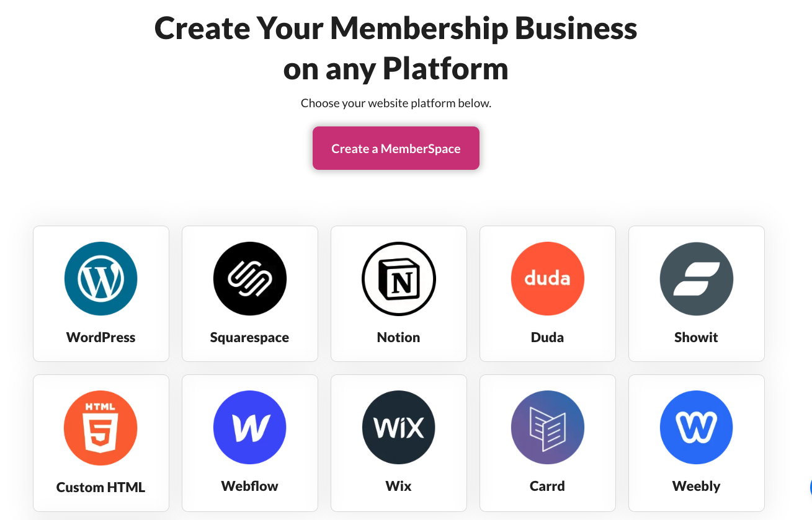
Task: Click the Webflow text label
Action: click(249, 486)
